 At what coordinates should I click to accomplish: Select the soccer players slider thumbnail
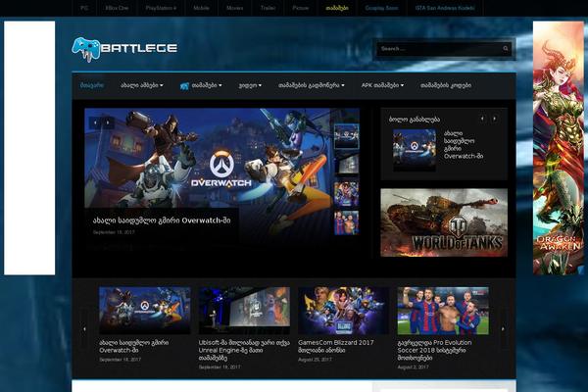coord(347,222)
